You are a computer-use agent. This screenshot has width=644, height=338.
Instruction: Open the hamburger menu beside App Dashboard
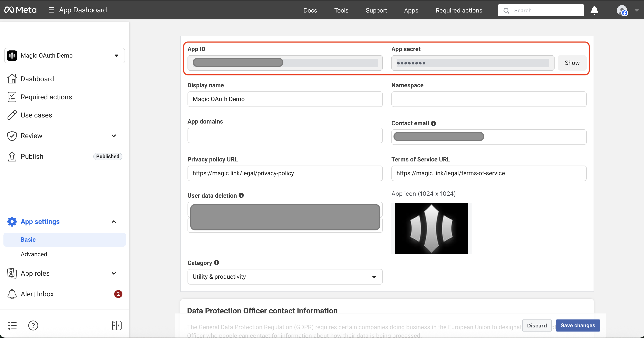click(51, 10)
